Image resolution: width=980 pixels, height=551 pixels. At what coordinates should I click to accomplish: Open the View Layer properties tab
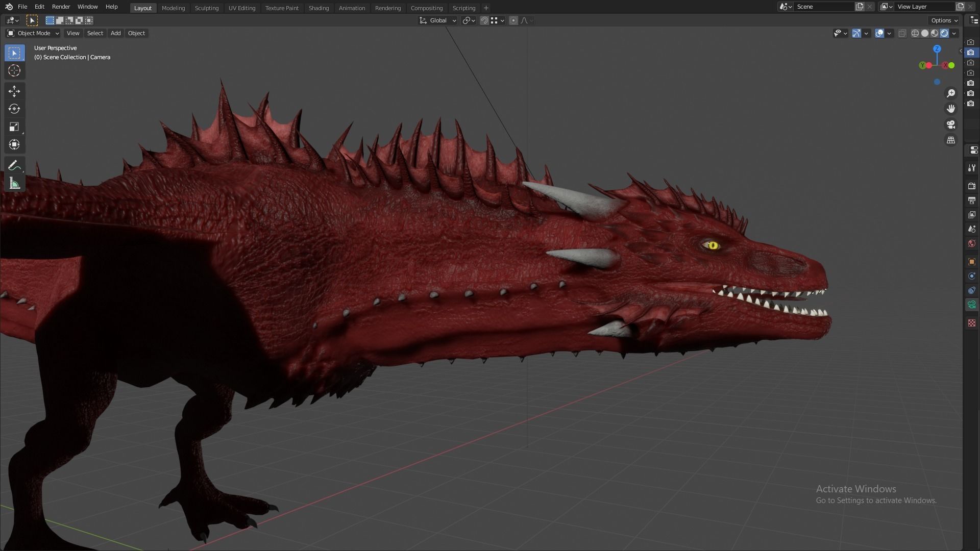[971, 214]
